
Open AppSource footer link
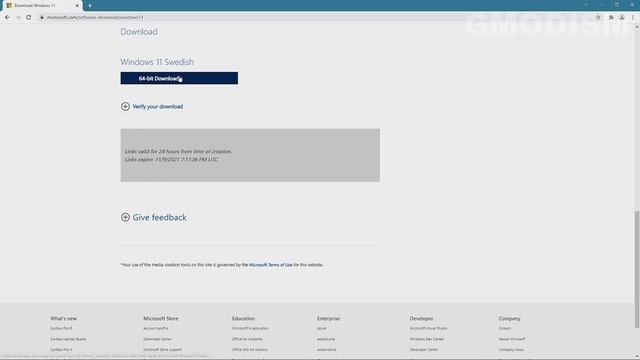coord(326,339)
